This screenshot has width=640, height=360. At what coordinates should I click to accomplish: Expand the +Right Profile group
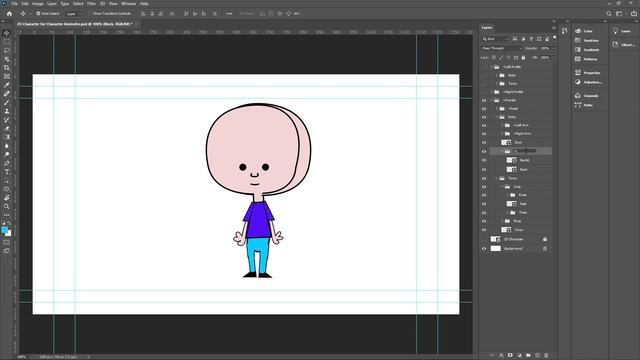click(492, 92)
